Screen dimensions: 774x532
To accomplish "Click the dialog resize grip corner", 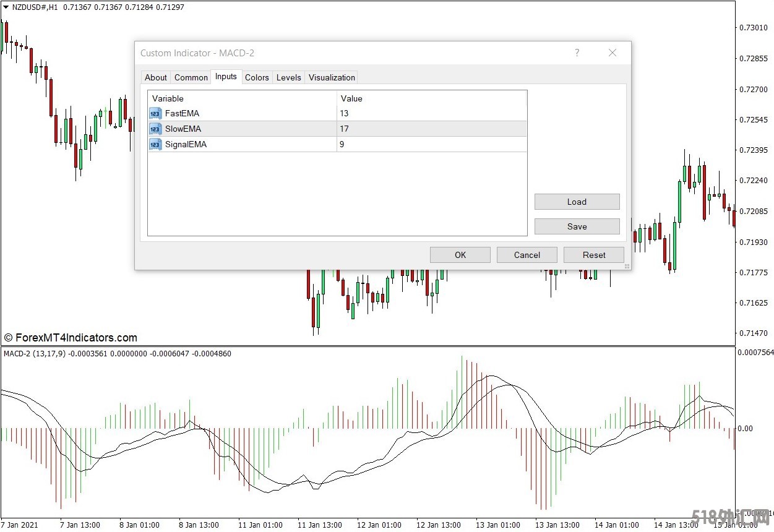I will [x=627, y=266].
